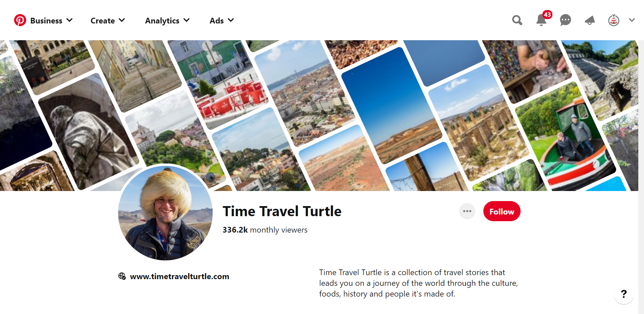Follow Time Travel Turtle
The image size is (644, 314).
[501, 211]
